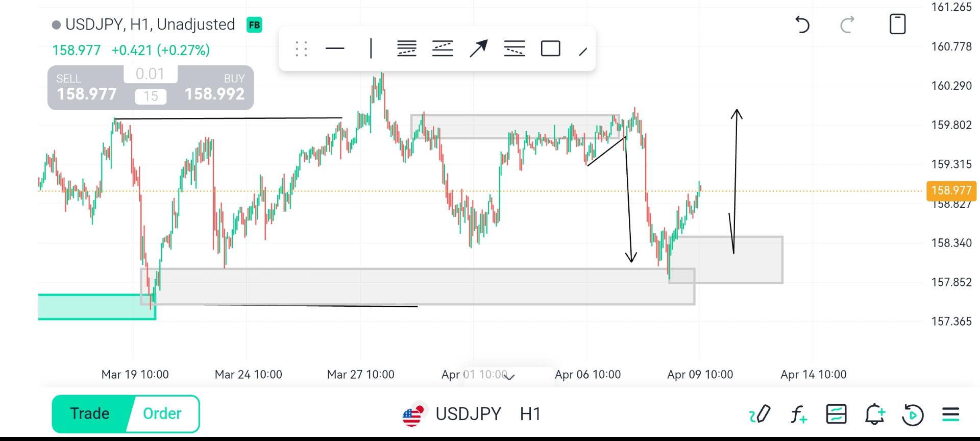Open the add indicator function icon
The image size is (980, 441).
(798, 414)
